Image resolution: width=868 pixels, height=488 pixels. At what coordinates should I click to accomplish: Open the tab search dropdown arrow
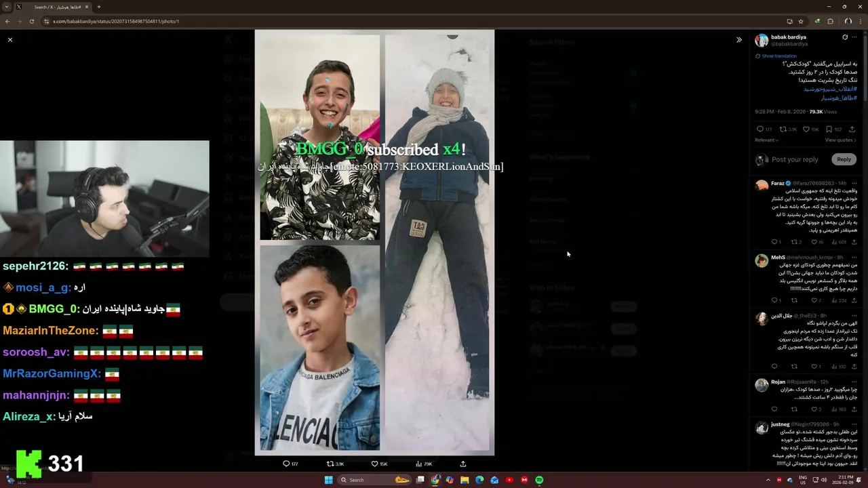7,7
